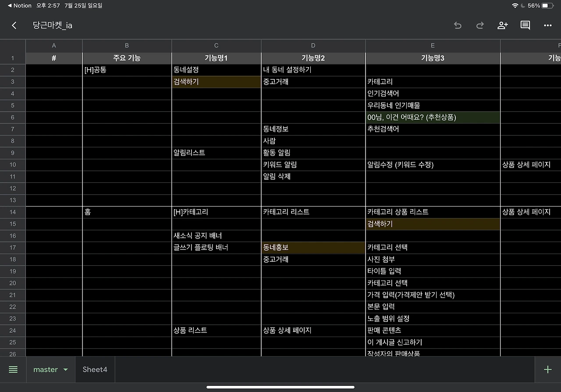
Task: Select the '알림수정 (키워드 수정)' cell
Action: 433,165
